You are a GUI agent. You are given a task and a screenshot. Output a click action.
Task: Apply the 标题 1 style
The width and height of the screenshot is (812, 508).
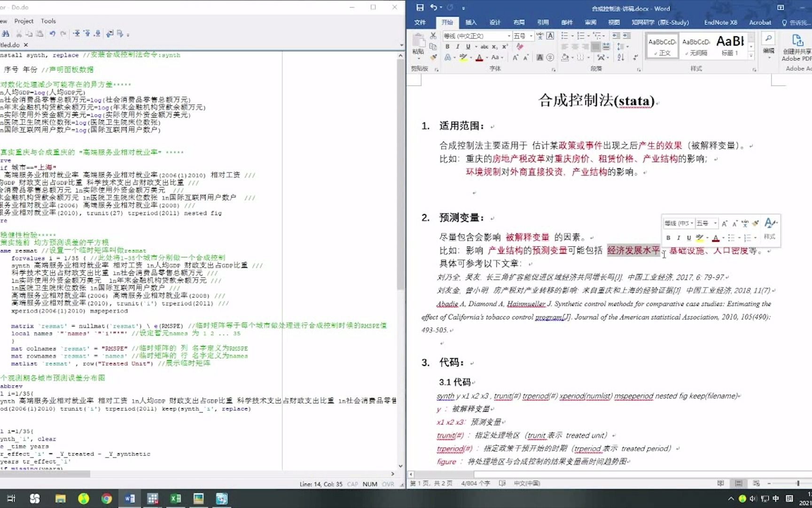tap(730, 46)
